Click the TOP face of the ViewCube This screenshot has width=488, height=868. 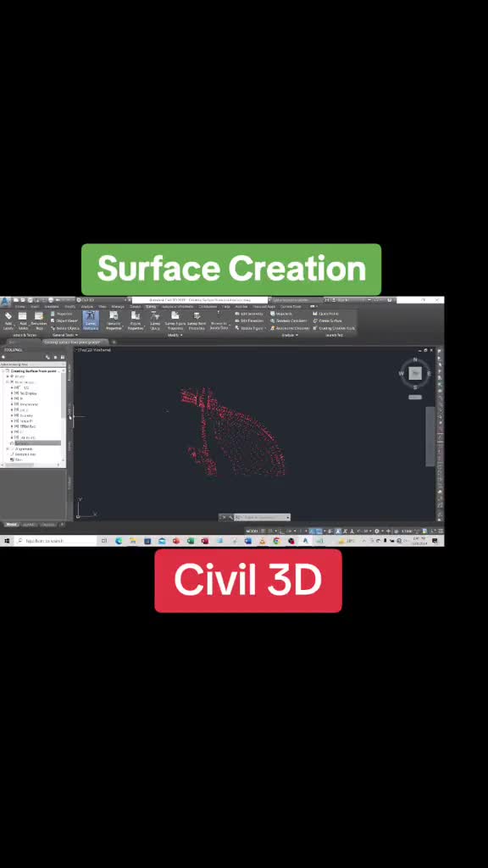tap(415, 373)
